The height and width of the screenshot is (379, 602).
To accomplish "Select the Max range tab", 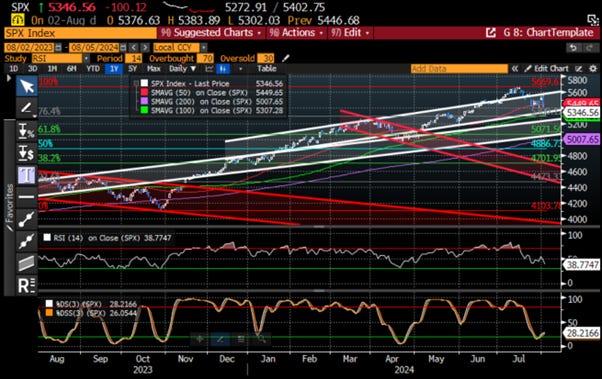I will click(x=154, y=69).
